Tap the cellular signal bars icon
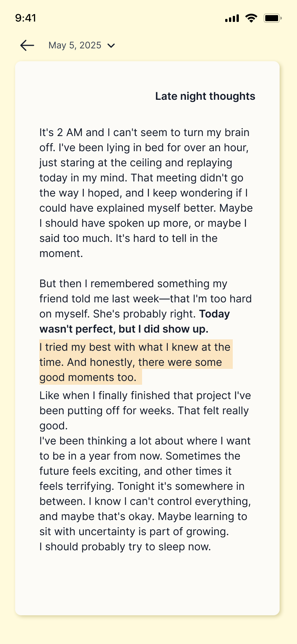 [x=232, y=18]
